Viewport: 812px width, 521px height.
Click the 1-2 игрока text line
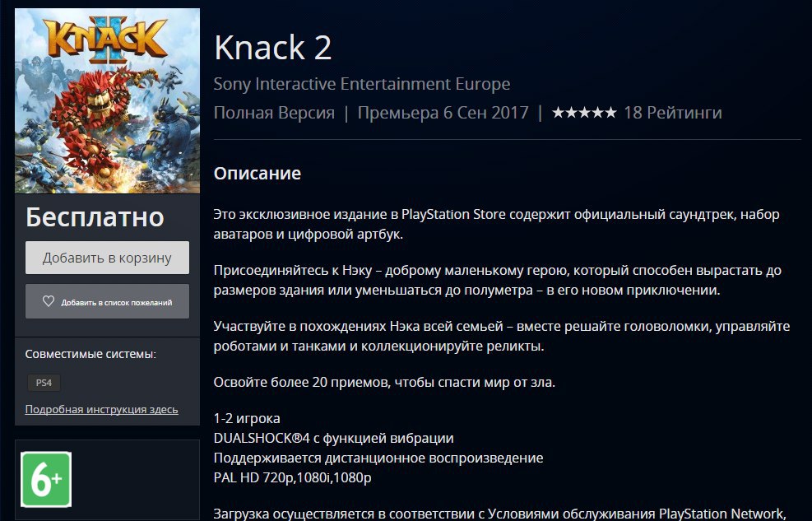point(247,418)
